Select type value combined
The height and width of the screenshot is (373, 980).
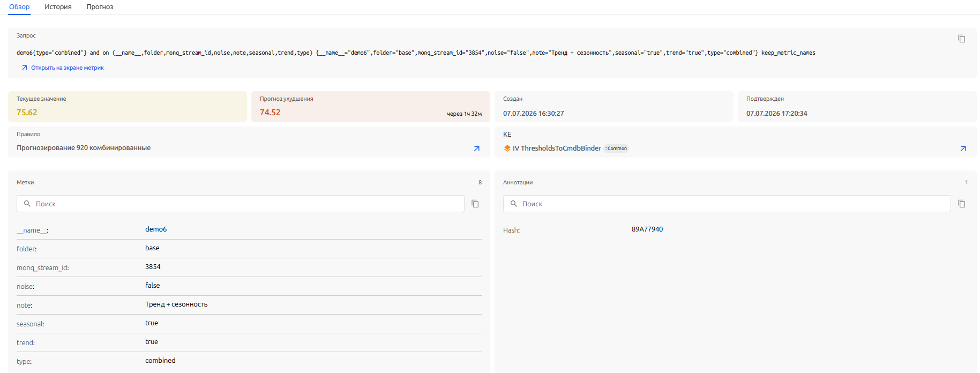point(160,361)
